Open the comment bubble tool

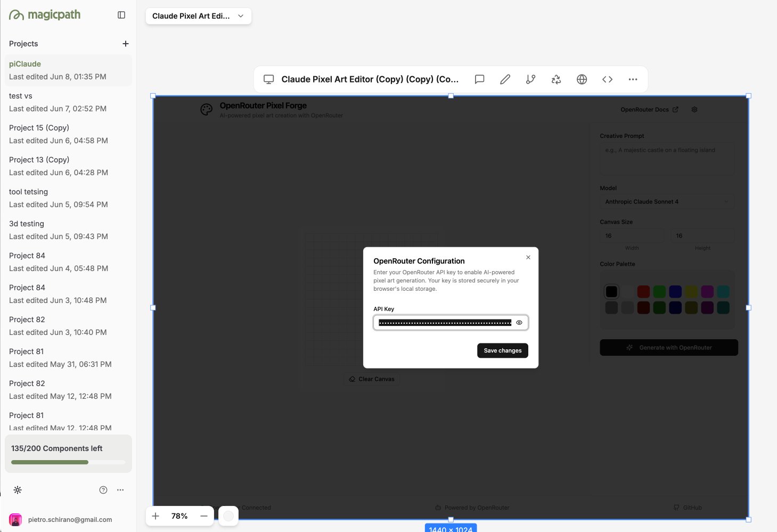tap(479, 79)
